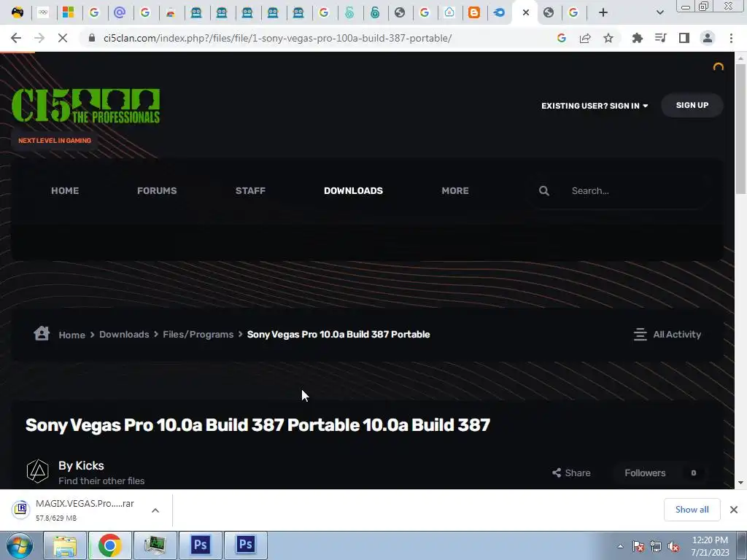Click the browser forward arrow
Viewport: 747px width, 560px height.
39,38
